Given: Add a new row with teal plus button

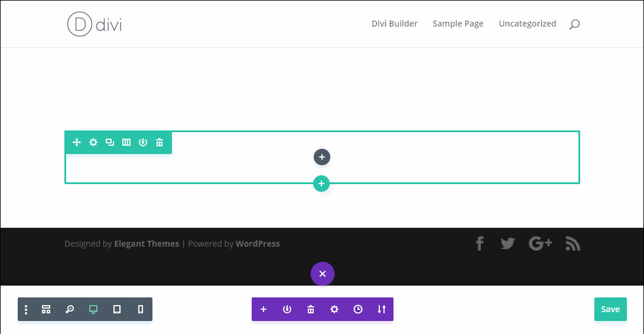Looking at the screenshot, I should (321, 184).
